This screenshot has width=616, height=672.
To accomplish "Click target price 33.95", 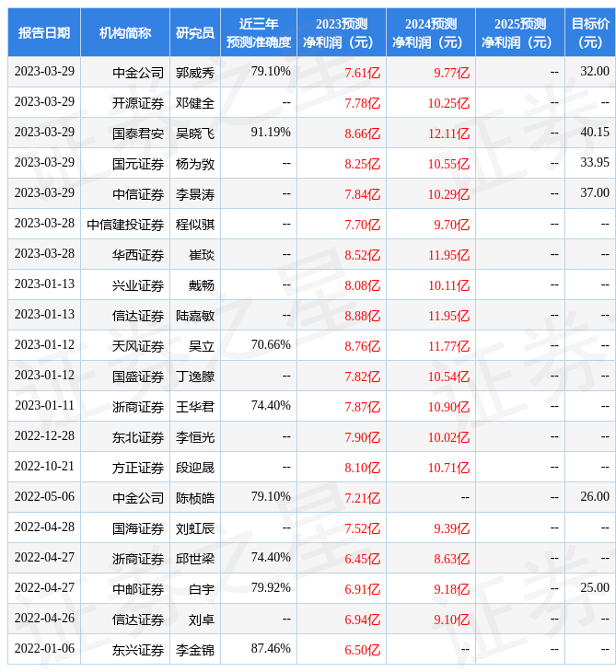I will 595,162.
